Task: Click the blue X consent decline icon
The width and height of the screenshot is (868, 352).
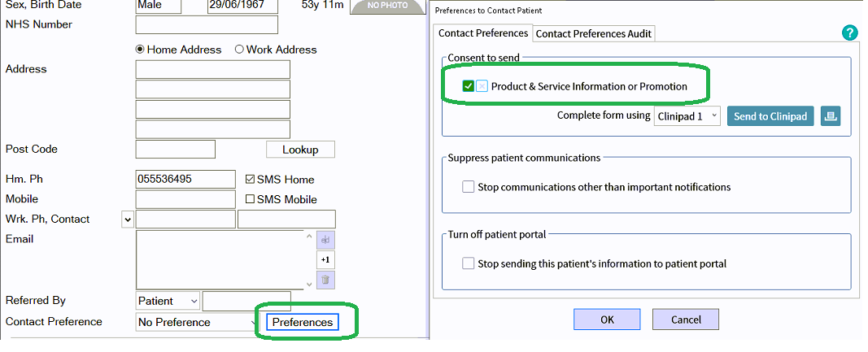Action: (x=482, y=86)
